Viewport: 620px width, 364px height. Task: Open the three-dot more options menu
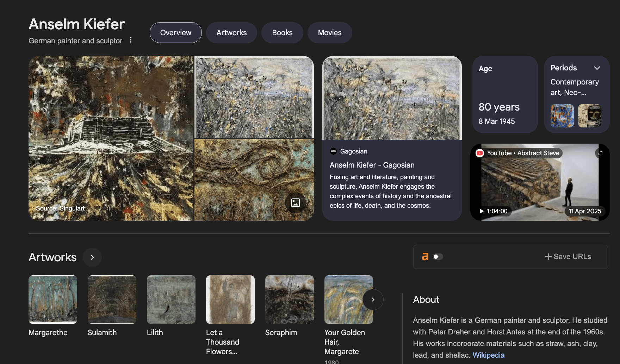click(131, 40)
